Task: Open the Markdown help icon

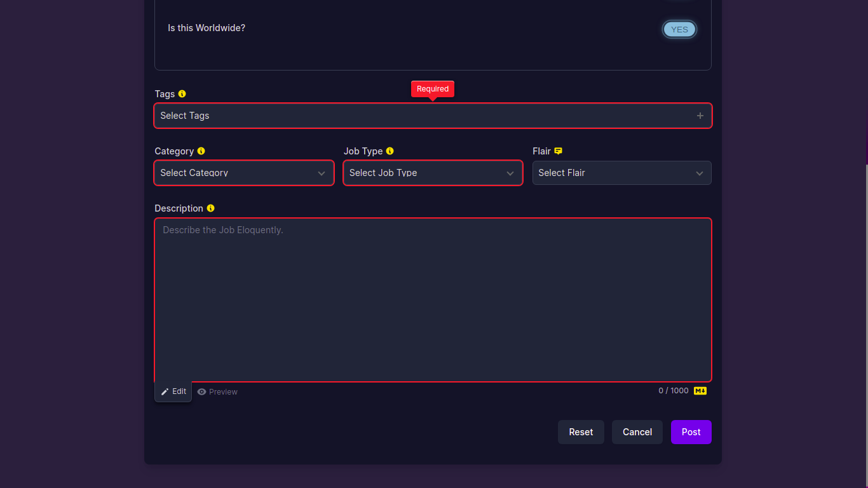Action: pos(700,391)
